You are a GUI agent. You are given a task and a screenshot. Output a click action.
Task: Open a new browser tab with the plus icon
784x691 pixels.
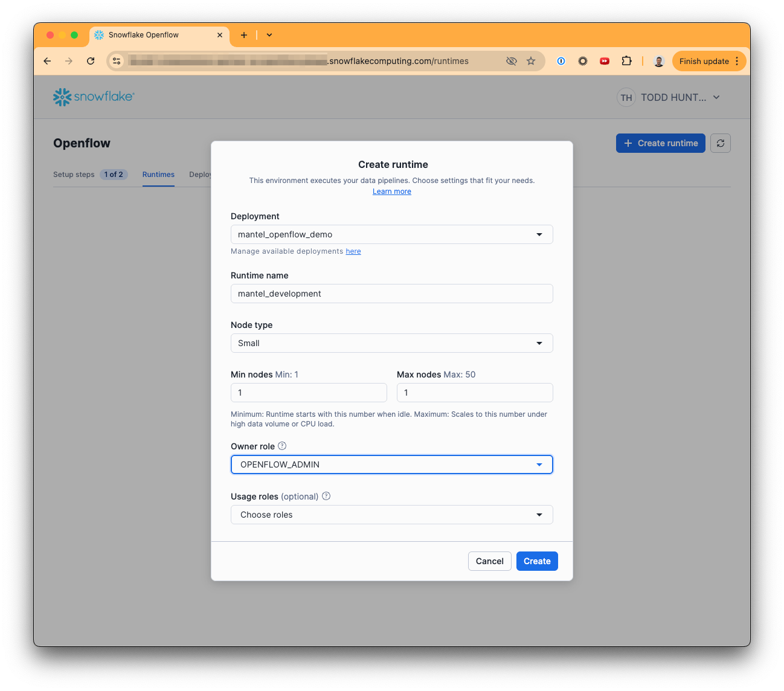(x=244, y=35)
